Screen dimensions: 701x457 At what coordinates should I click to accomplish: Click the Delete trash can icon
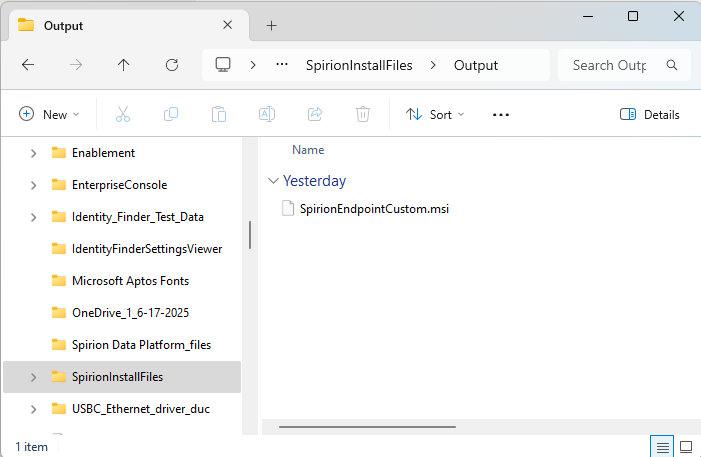[363, 115]
